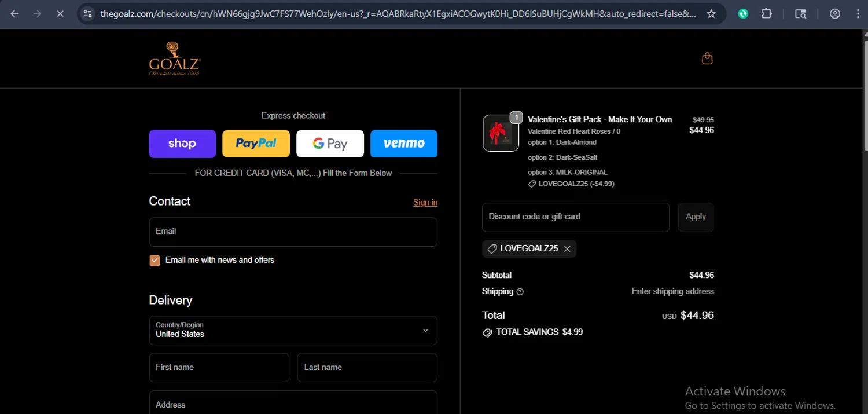This screenshot has width=868, height=414.
Task: Click the Apply discount button
Action: pos(696,217)
